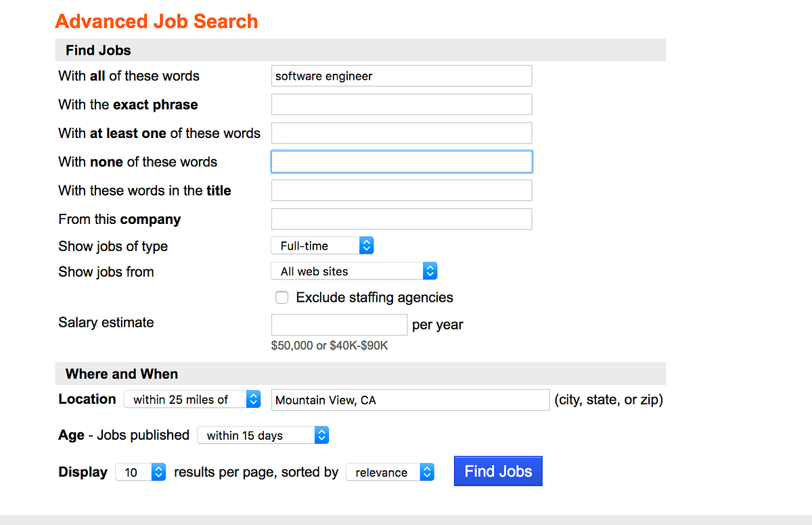Click the 'none of these words' field
Viewport: 812px width, 525px height.
click(401, 162)
